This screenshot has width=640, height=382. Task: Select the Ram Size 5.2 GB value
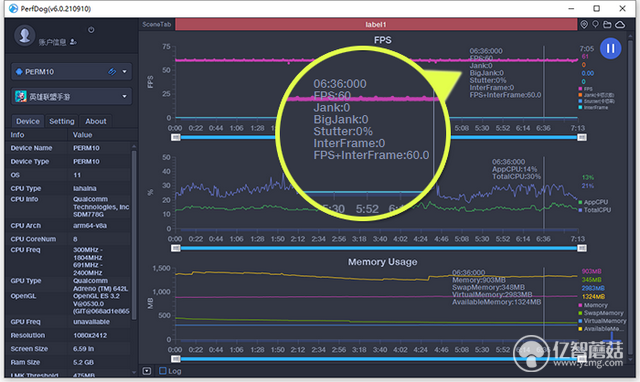click(x=83, y=362)
